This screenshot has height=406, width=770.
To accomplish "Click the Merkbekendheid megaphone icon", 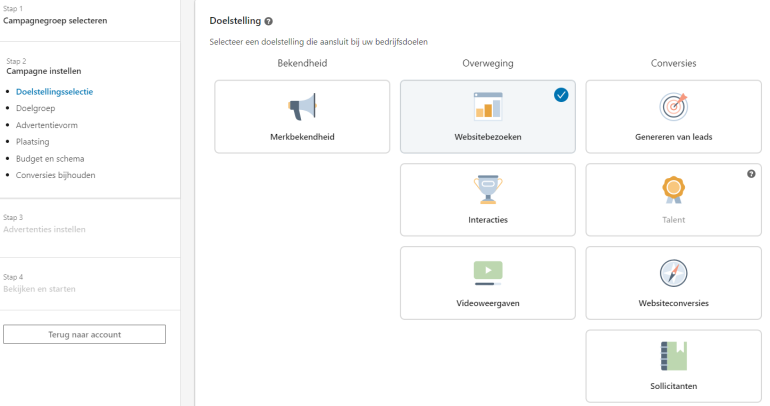I will click(302, 107).
